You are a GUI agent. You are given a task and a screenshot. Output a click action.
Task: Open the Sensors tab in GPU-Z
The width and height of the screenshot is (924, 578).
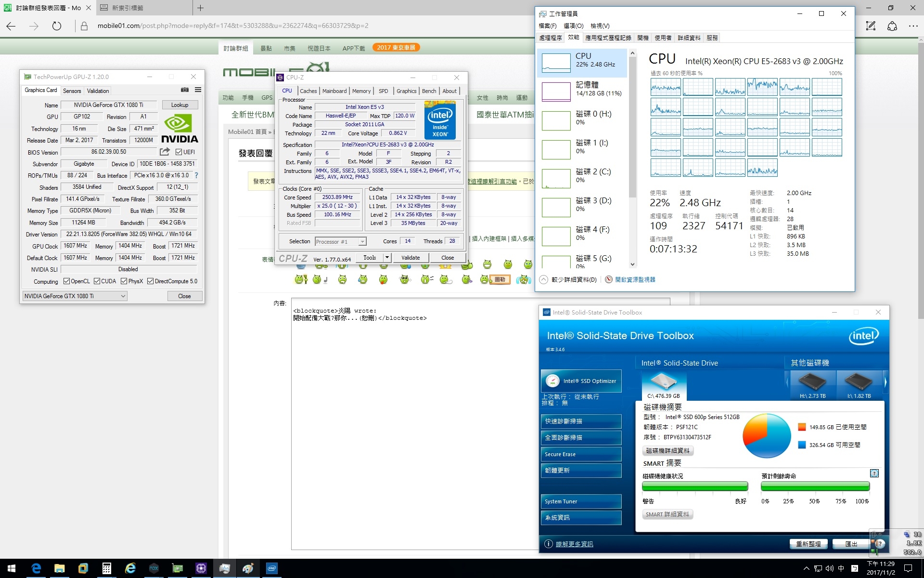[72, 91]
